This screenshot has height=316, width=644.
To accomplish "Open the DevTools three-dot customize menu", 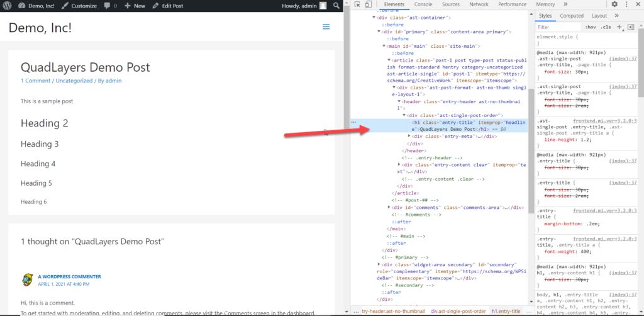I will click(626, 4).
